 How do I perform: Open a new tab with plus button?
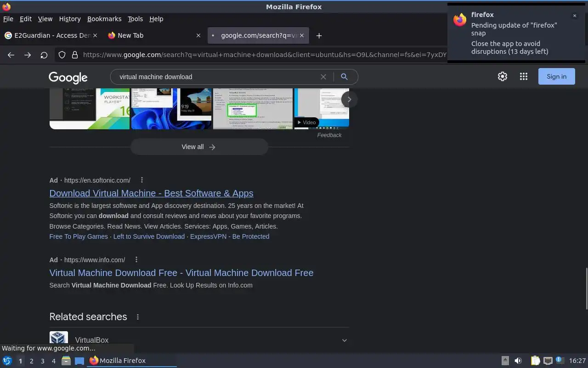(319, 35)
